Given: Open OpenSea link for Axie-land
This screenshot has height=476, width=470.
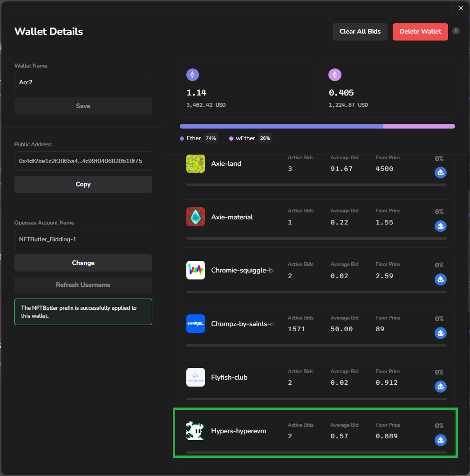Looking at the screenshot, I should click(x=441, y=173).
